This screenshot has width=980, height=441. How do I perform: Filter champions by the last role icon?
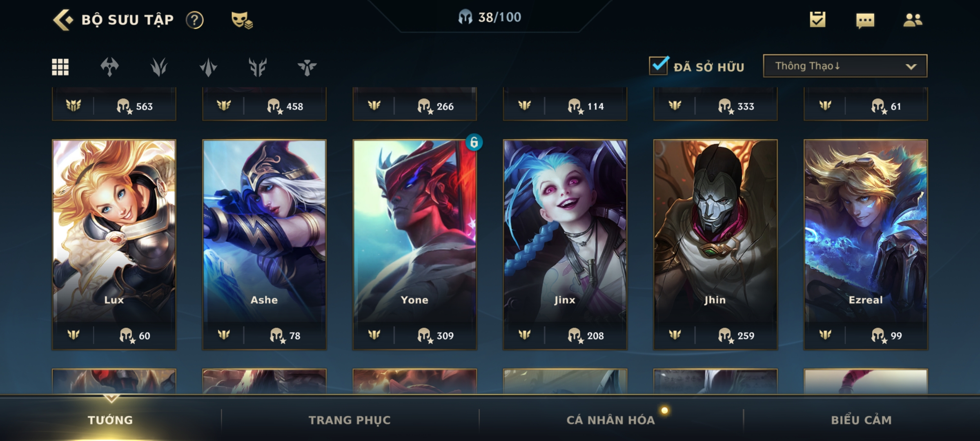click(307, 67)
